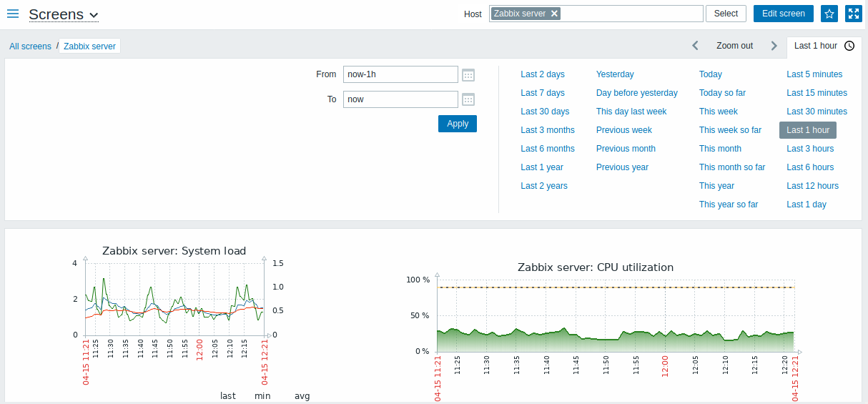This screenshot has height=404, width=868.
Task: Expand the Screens title dropdown
Action: tap(64, 14)
